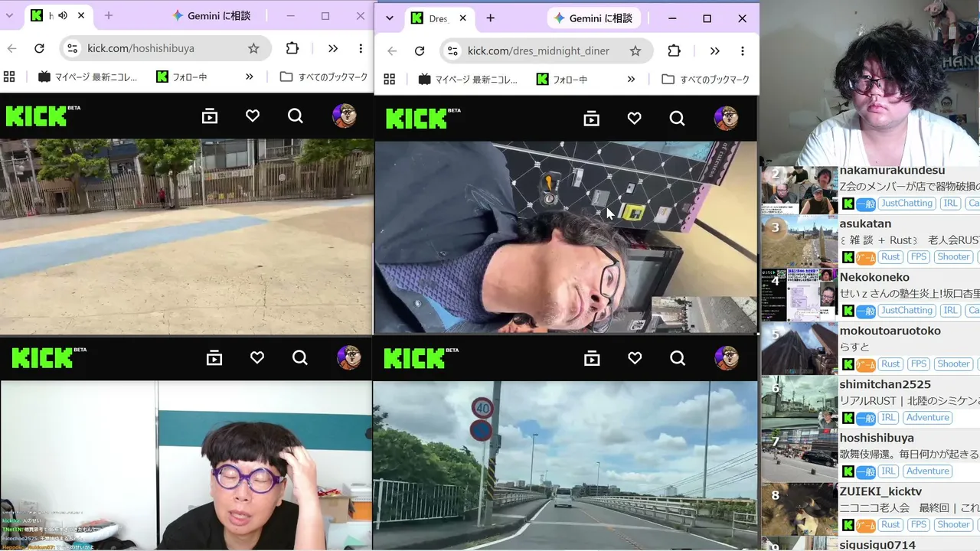Open a new tab in the hoshishibuya window
The image size is (980, 551).
click(x=109, y=15)
